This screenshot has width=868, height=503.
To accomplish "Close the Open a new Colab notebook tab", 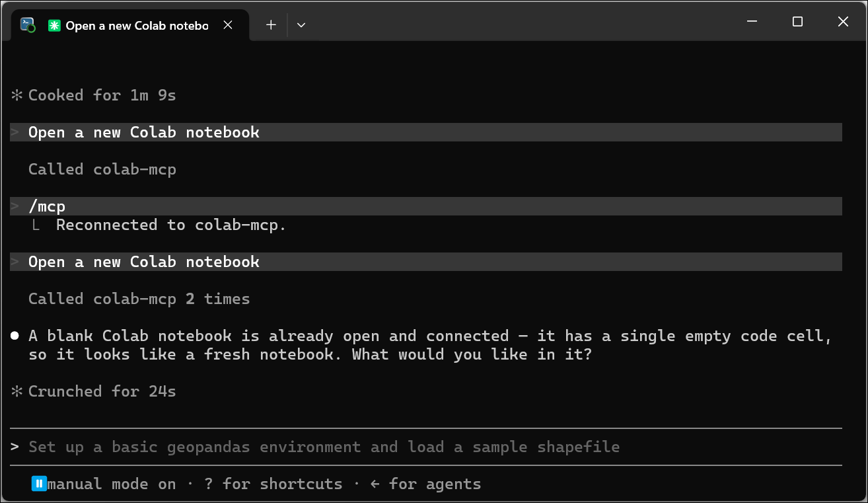I will [x=228, y=25].
